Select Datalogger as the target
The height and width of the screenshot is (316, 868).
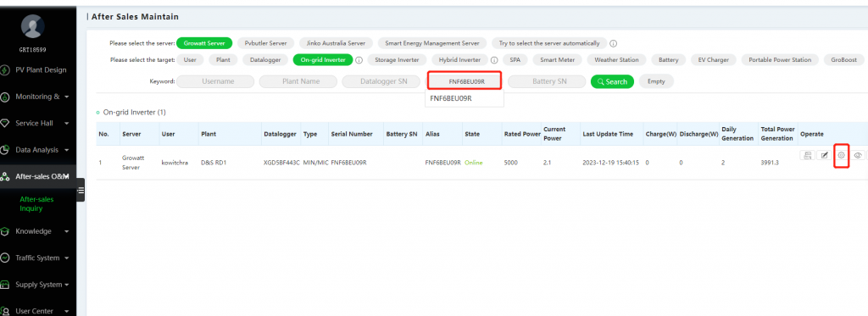265,60
